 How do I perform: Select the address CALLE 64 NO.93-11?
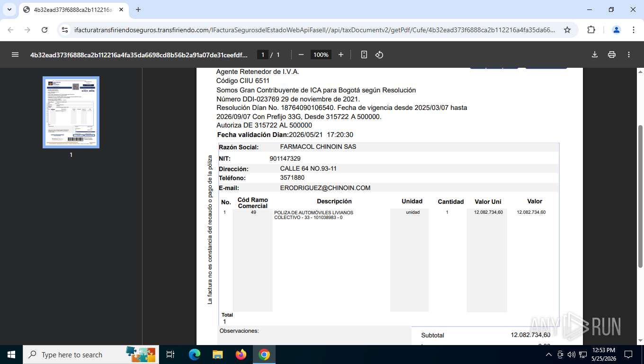point(308,169)
